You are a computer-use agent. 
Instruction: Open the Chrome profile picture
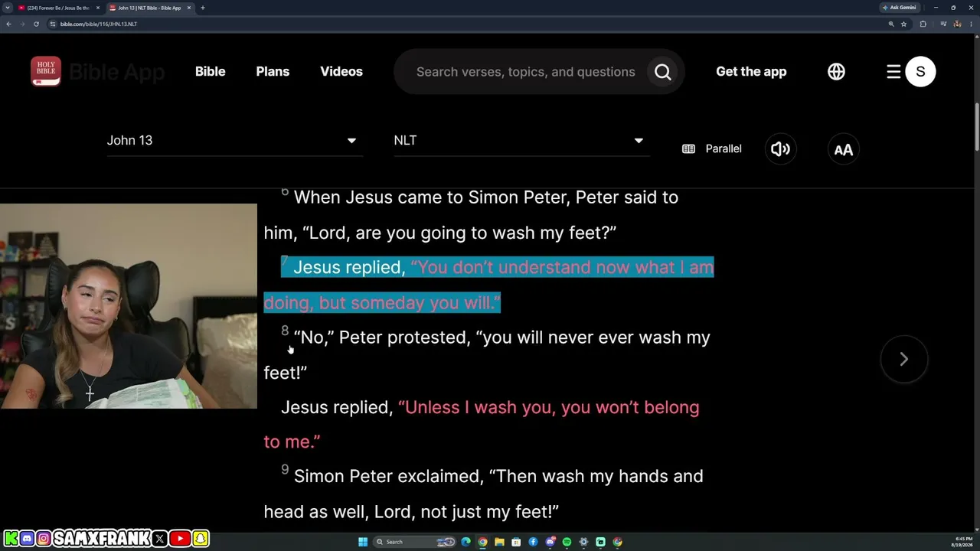tap(958, 24)
